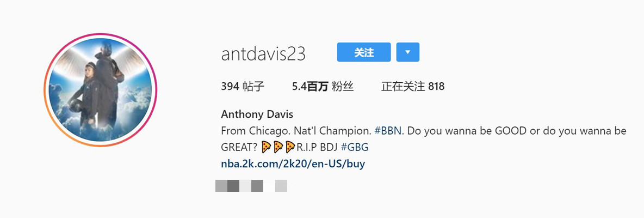Click the middle pizza emoji in bio
The width and height of the screenshot is (644, 218).
coord(278,147)
